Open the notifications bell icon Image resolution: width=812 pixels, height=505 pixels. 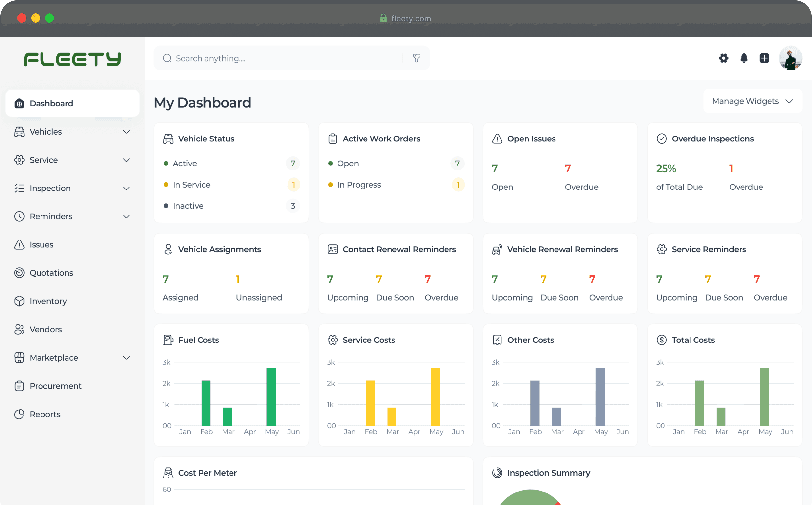click(x=744, y=58)
